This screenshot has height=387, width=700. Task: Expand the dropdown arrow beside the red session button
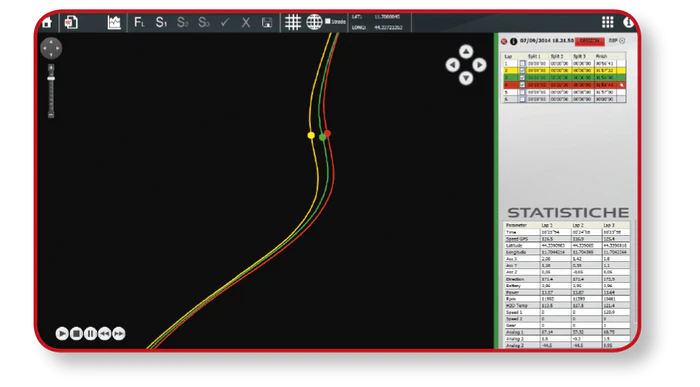[x=622, y=41]
